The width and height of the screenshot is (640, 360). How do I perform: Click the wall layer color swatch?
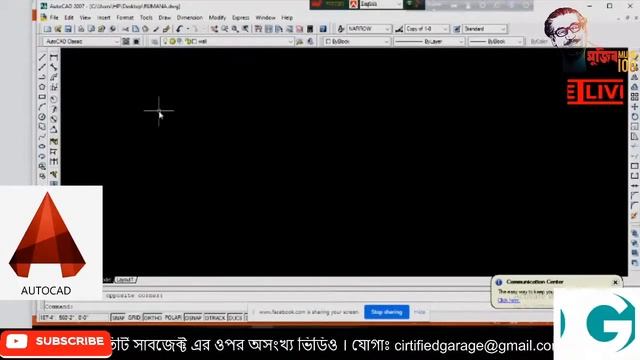pyautogui.click(x=195, y=42)
